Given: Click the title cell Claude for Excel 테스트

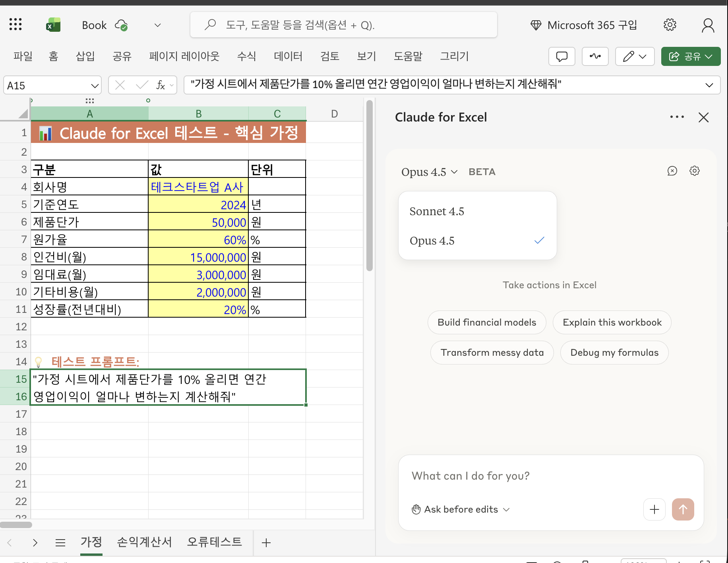Looking at the screenshot, I should (x=168, y=133).
